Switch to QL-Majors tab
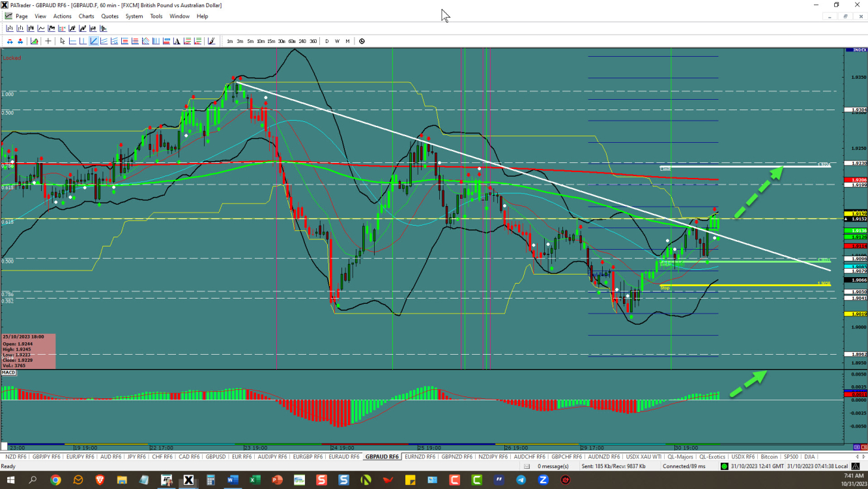 point(680,456)
